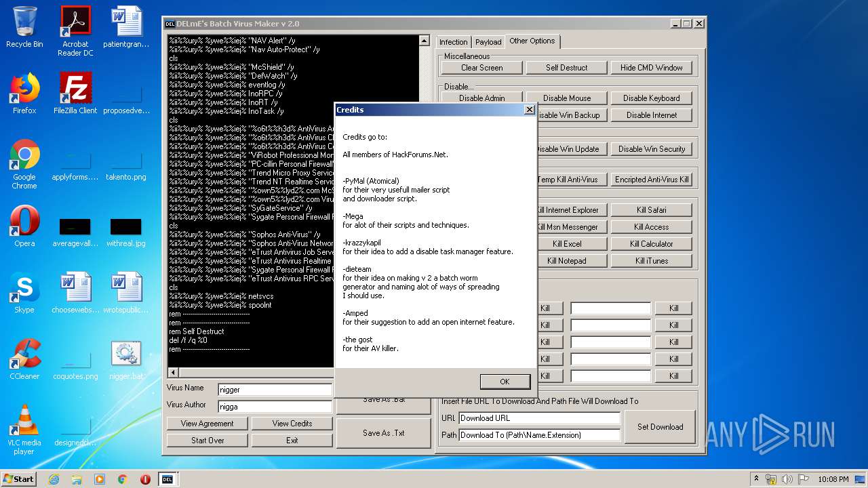Screen dimensions: 868x488
Task: Confirm Credits dialog with OK
Action: coord(505,382)
